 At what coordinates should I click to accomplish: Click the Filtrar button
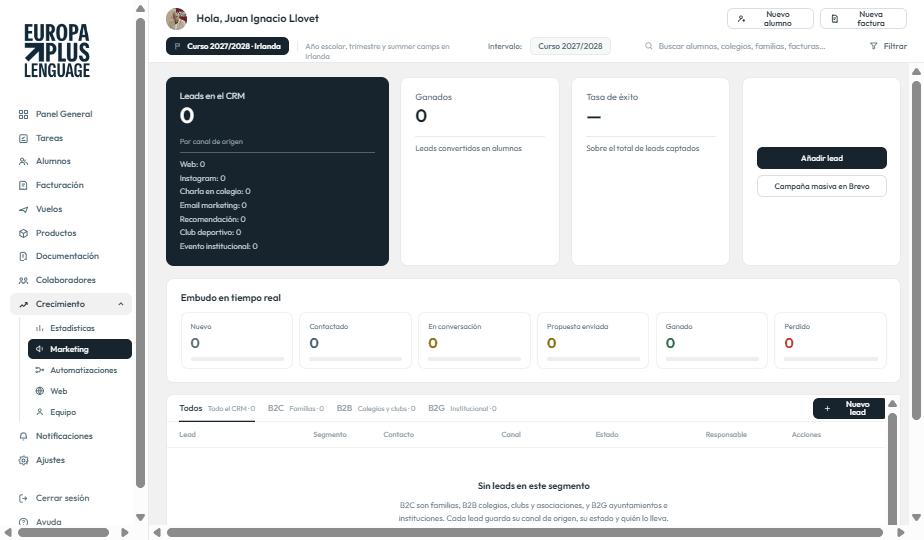pos(888,46)
